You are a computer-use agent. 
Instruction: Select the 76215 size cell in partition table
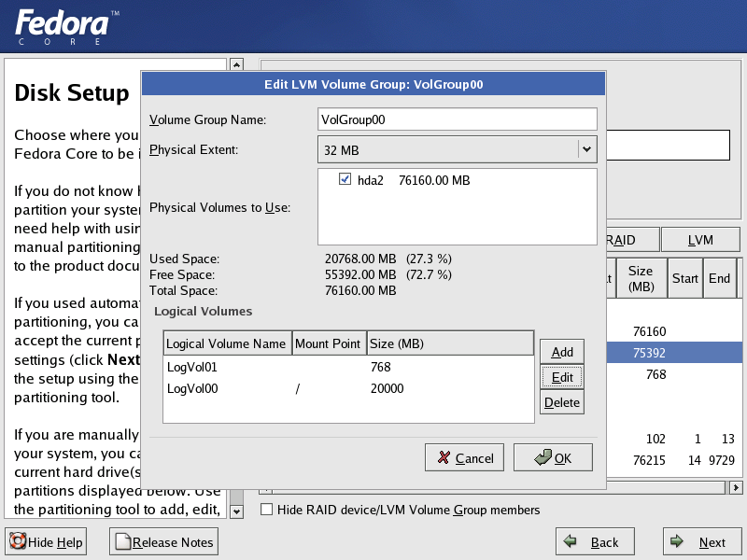click(x=649, y=460)
